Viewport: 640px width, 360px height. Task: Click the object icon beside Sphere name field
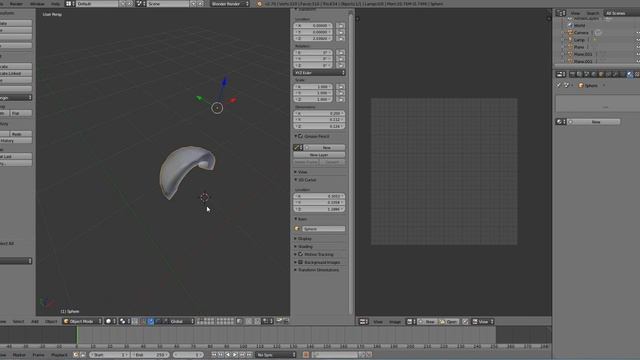(297, 229)
